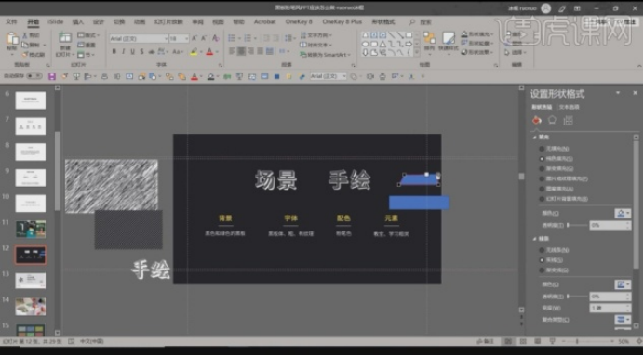This screenshot has width=644, height=356.
Task: Open Fill & Line tab paint bucket icon
Action: click(x=537, y=120)
